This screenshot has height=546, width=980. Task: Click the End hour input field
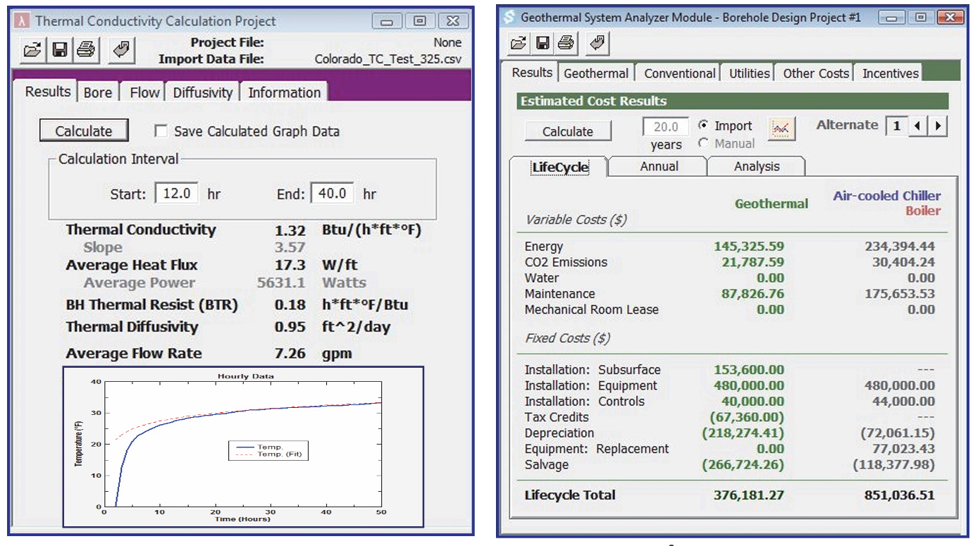(x=332, y=194)
